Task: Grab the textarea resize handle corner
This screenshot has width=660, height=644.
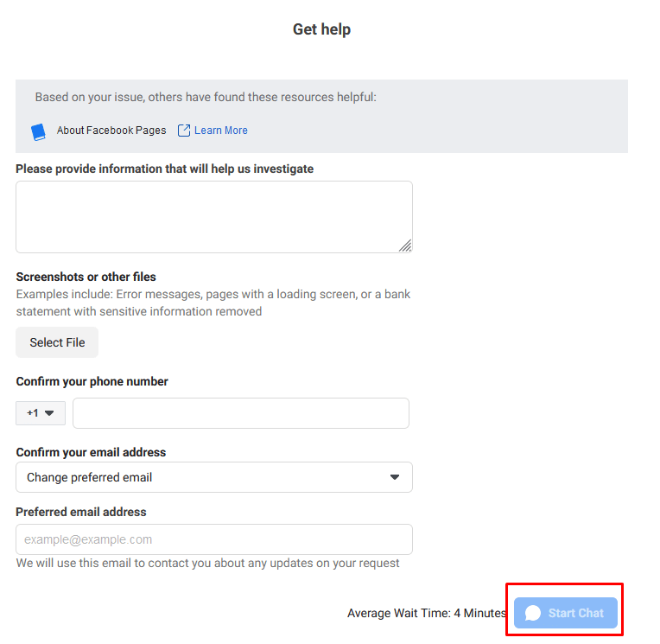Action: coord(405,245)
